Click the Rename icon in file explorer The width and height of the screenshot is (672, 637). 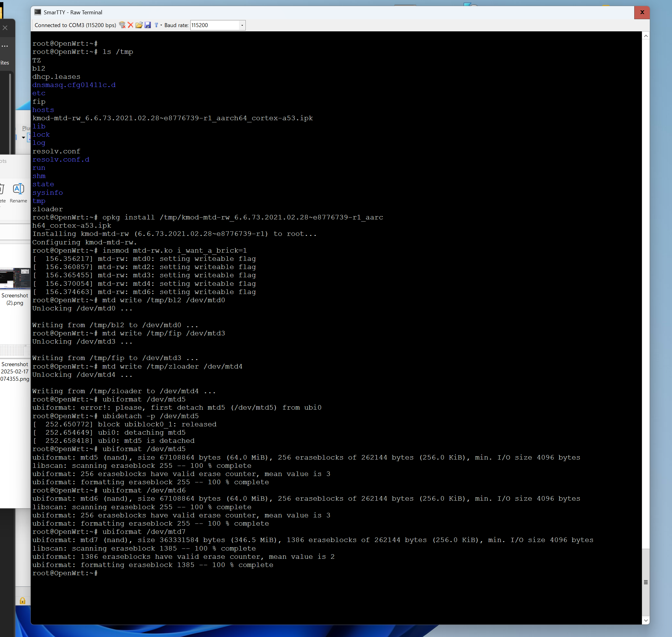click(18, 189)
